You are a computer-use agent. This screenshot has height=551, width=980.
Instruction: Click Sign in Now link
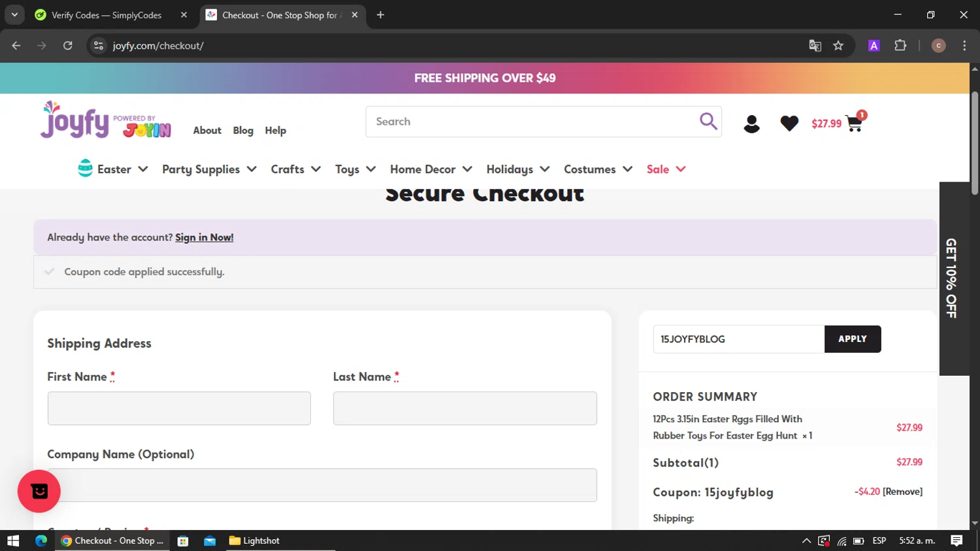click(204, 237)
